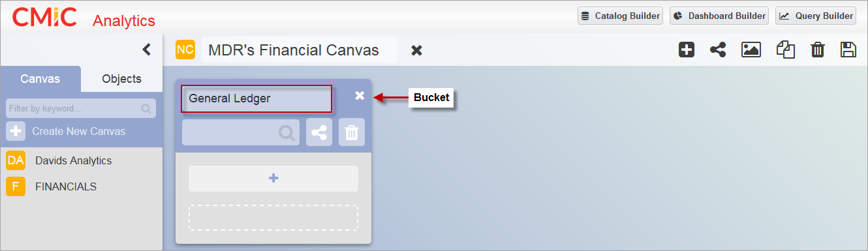The width and height of the screenshot is (868, 251).
Task: Click the add bucket plus icon in toolbar
Action: [687, 50]
